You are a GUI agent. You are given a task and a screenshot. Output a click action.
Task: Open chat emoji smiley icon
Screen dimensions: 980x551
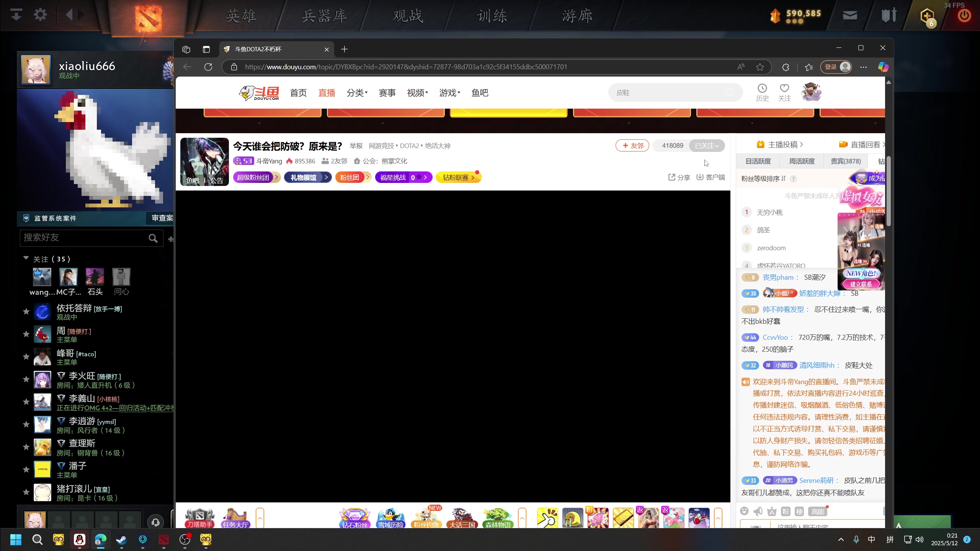point(744,511)
